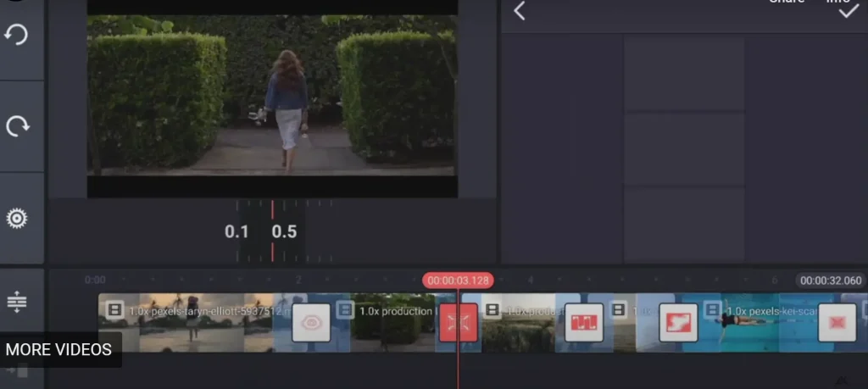Click the redo arrow icon
Viewport: 868px width, 389px height.
point(17,126)
